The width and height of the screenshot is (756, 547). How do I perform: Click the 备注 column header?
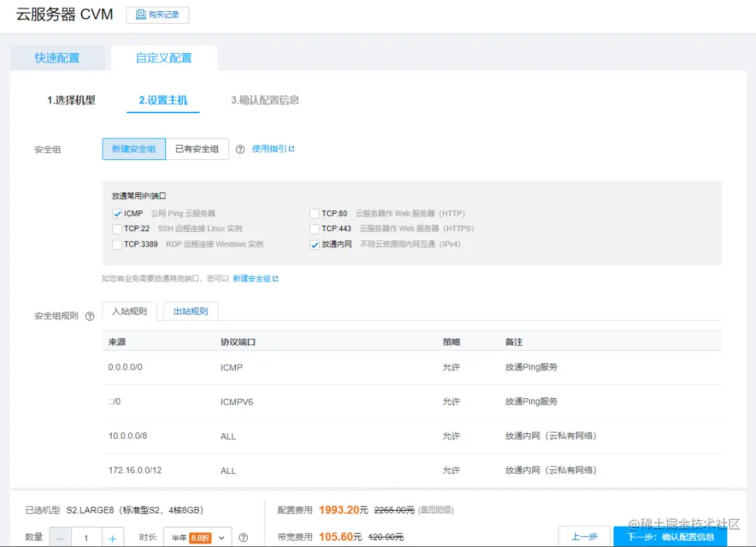[x=514, y=342]
